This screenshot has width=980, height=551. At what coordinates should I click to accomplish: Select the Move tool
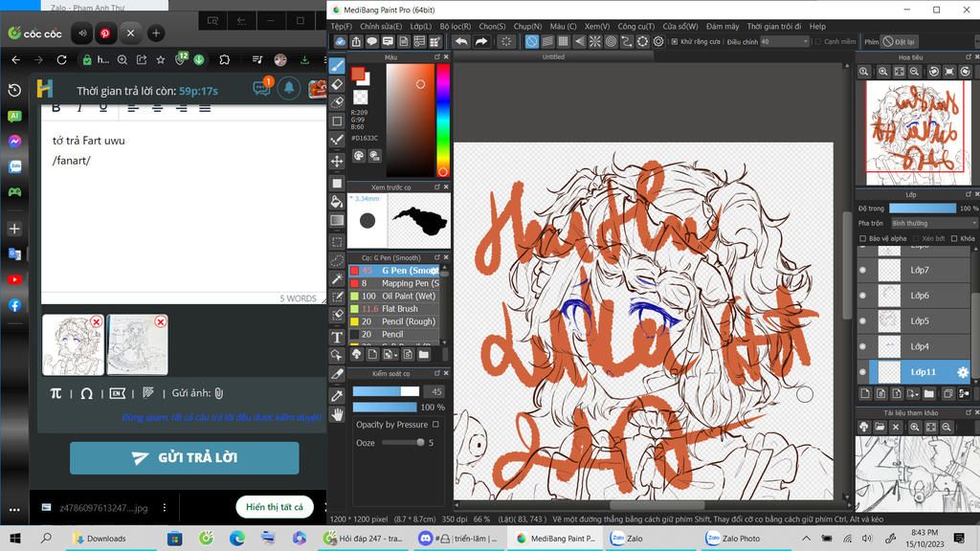pos(337,161)
